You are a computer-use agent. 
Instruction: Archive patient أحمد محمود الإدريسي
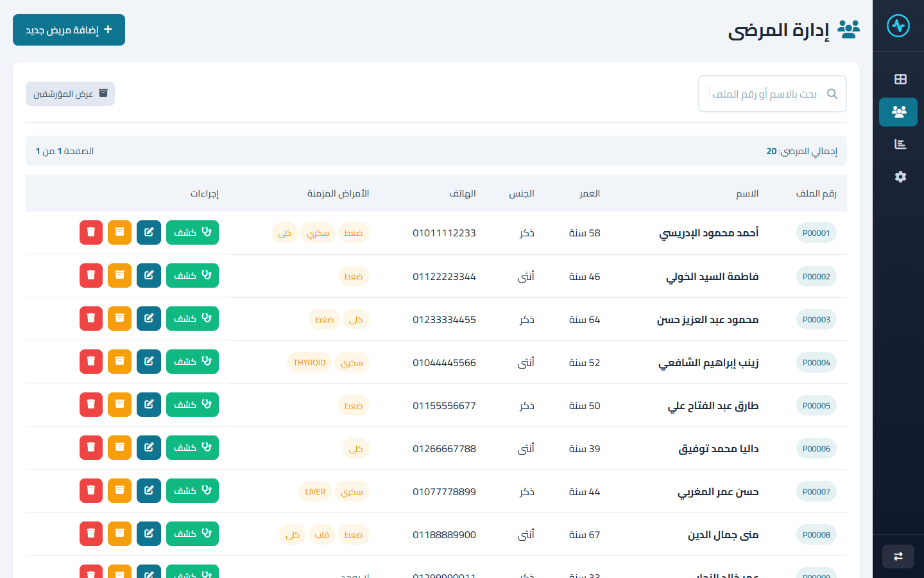click(x=119, y=232)
